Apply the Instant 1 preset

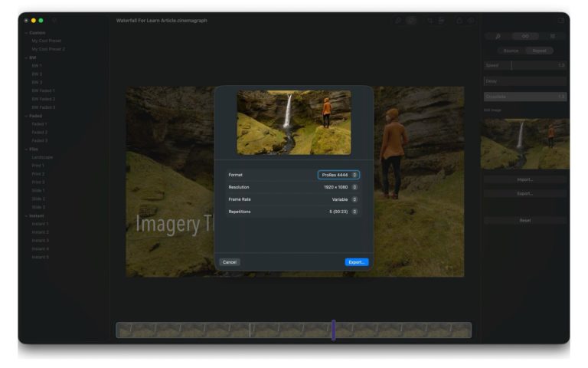40,224
